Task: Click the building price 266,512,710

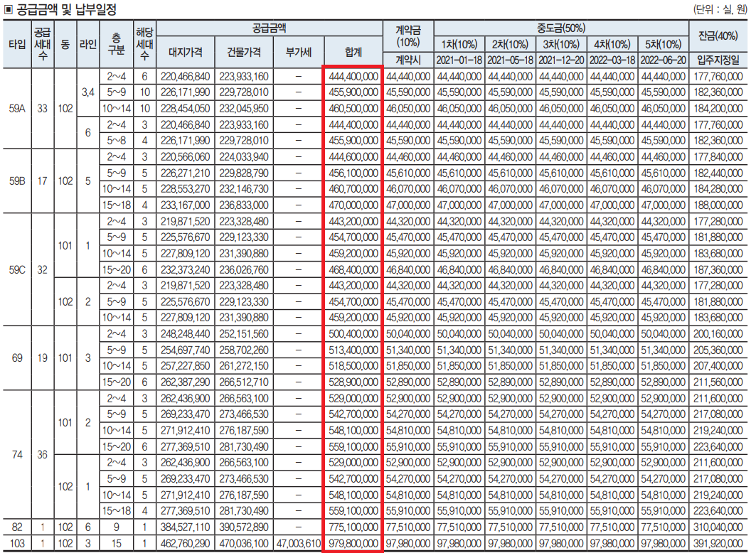Action: pyautogui.click(x=243, y=382)
